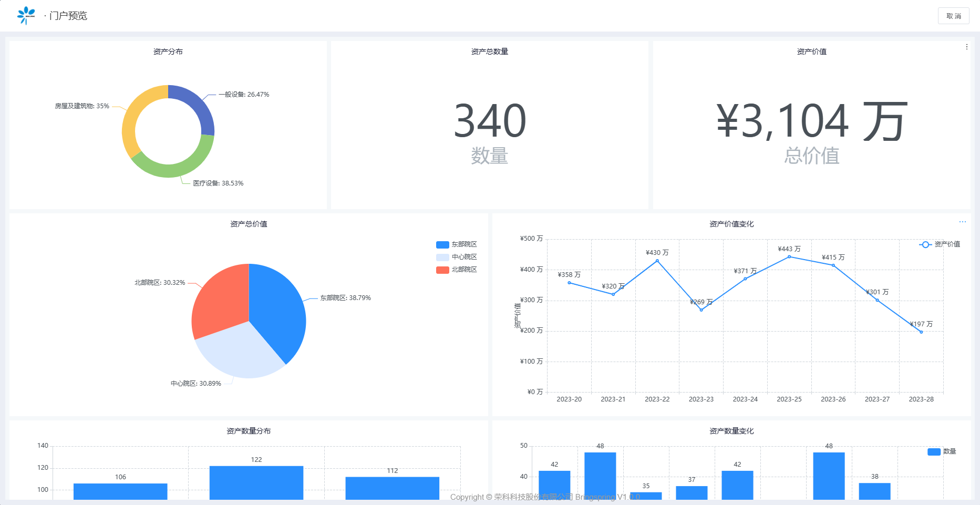980x505 pixels.
Task: Click the 取消 button
Action: 953,16
